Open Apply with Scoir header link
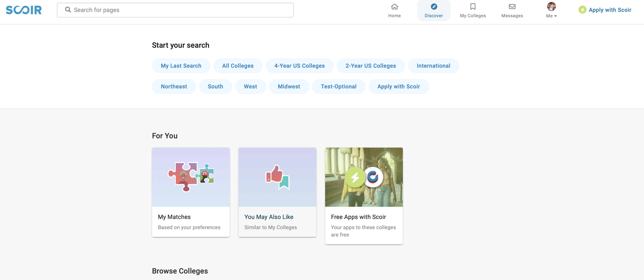This screenshot has width=644, height=280. 610,10
